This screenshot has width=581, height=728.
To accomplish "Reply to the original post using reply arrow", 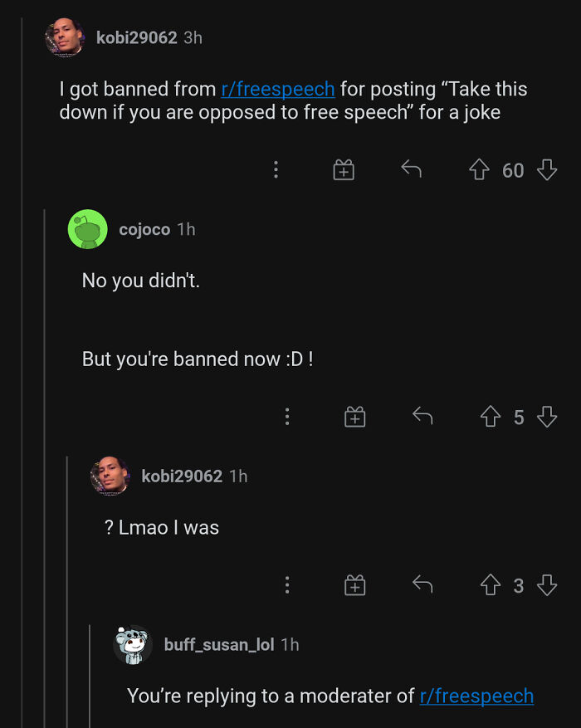I will (411, 169).
